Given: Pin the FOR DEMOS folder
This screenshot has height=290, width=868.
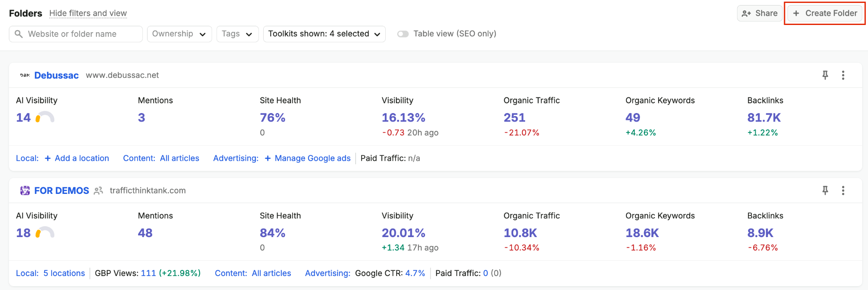Looking at the screenshot, I should pos(825,191).
